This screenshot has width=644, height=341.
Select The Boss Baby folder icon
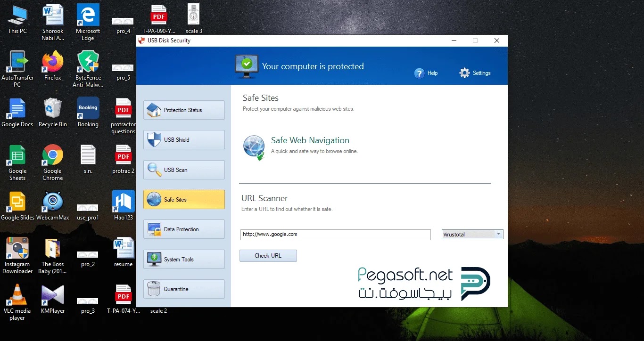pos(53,256)
